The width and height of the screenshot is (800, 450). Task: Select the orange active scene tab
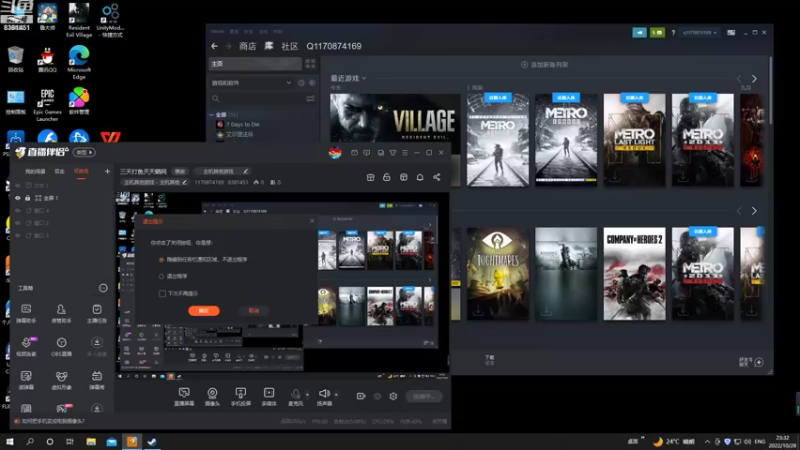81,171
